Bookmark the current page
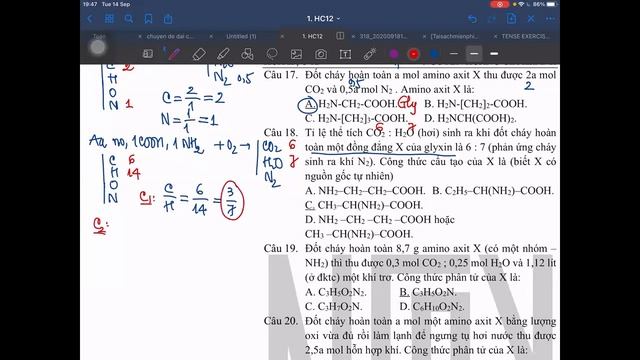Image resolution: width=640 pixels, height=360 pixels. coord(149,19)
